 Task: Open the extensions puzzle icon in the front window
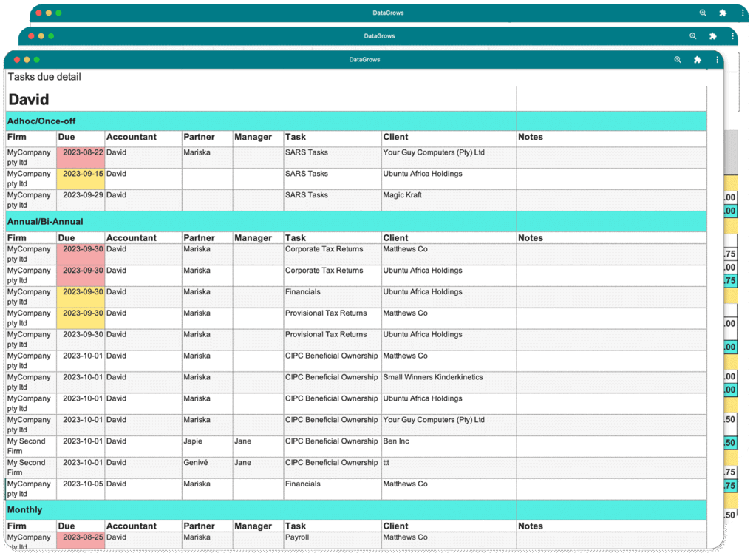point(697,60)
